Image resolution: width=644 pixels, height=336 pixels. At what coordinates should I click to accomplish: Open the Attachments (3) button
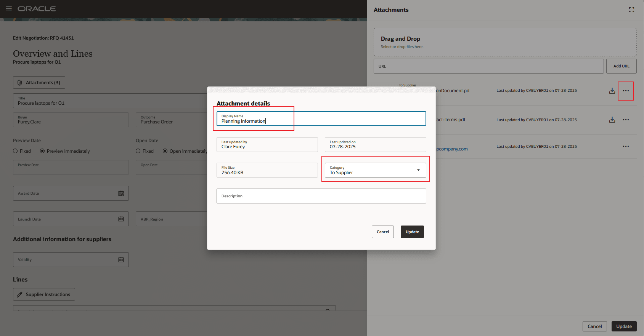[x=39, y=83]
